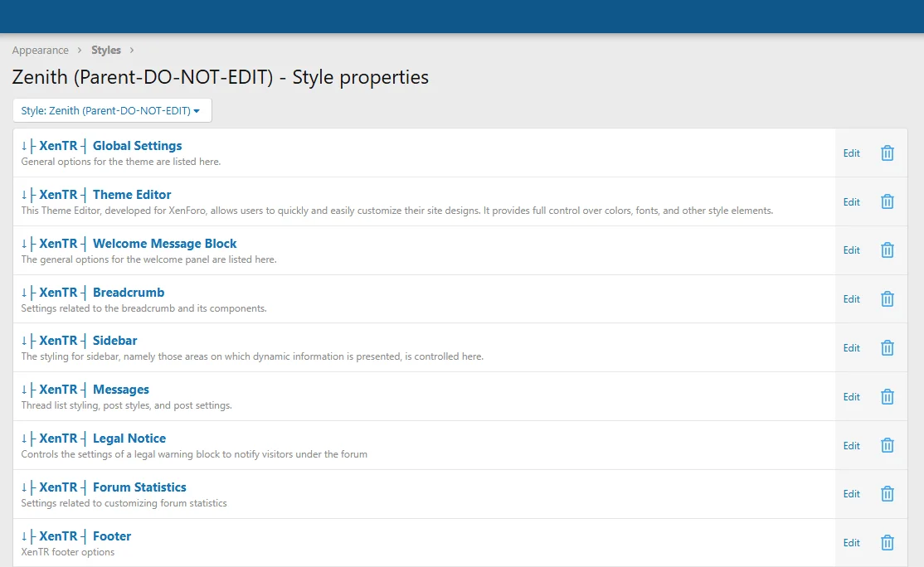
Task: Edit the Welcome Message Block group
Action: pyautogui.click(x=851, y=250)
